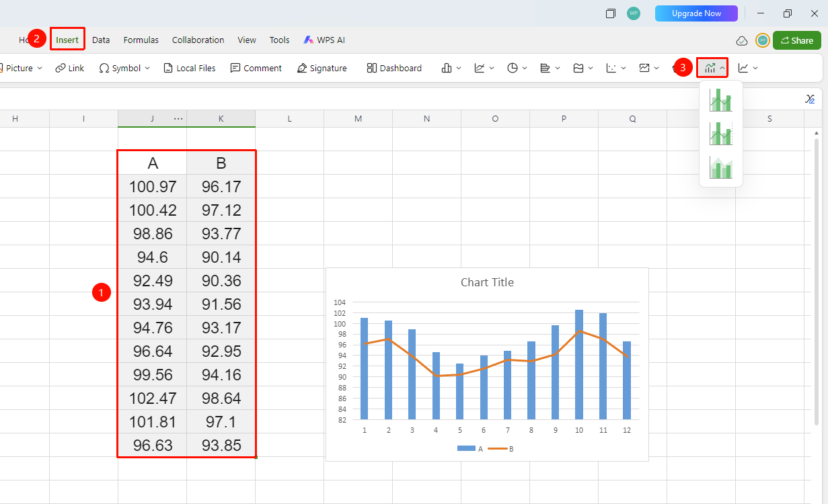Open the stock chart menu
828x504 pixels.
(649, 68)
